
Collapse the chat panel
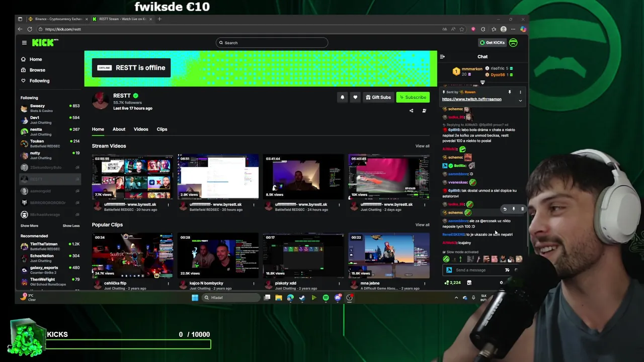point(442,57)
